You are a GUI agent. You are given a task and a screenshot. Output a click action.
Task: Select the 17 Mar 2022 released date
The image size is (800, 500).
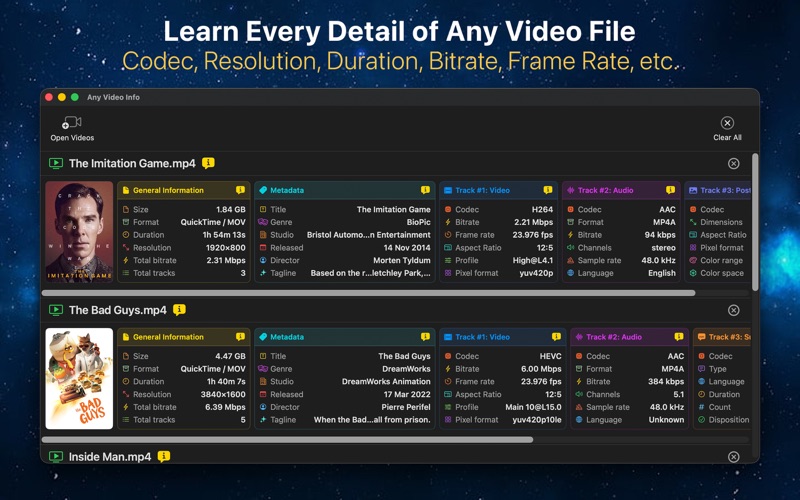[407, 394]
